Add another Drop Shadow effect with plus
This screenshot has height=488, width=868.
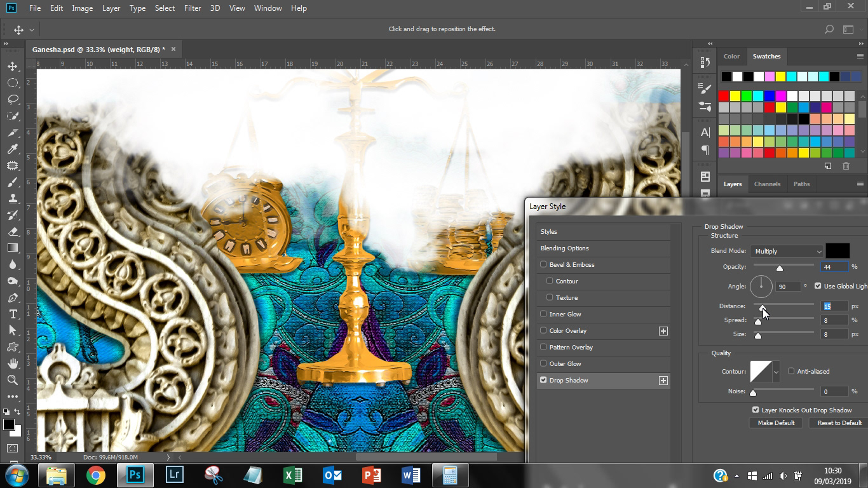point(663,381)
